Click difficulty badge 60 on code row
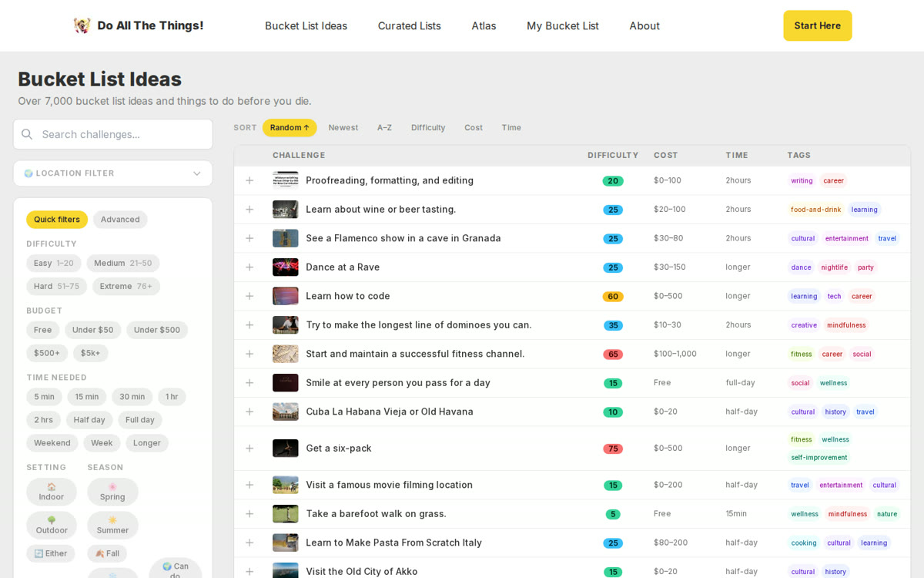 pos(613,297)
